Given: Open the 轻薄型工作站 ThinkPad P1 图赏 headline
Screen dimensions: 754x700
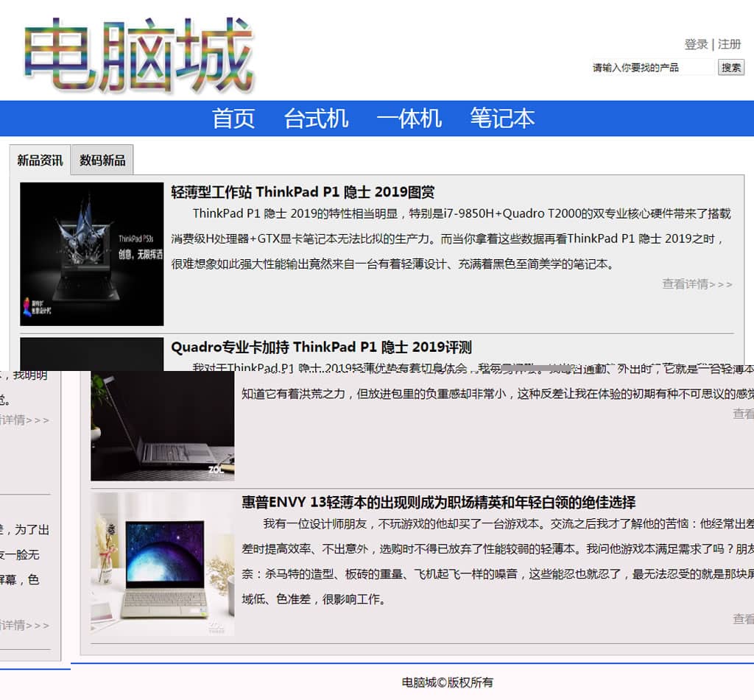Looking at the screenshot, I should 303,192.
